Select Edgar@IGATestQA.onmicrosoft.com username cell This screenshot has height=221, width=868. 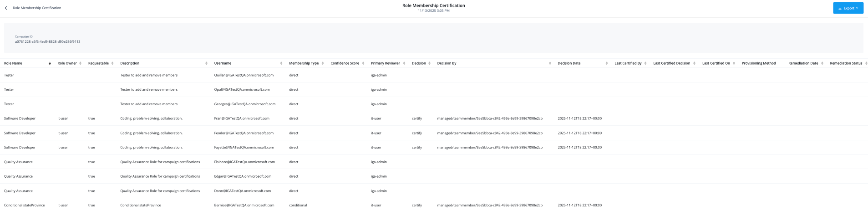click(243, 176)
